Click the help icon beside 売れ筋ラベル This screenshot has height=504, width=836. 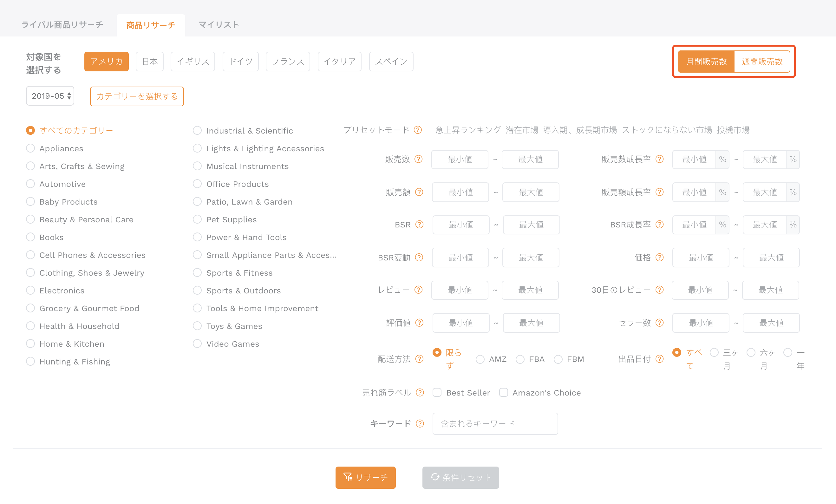pyautogui.click(x=420, y=393)
